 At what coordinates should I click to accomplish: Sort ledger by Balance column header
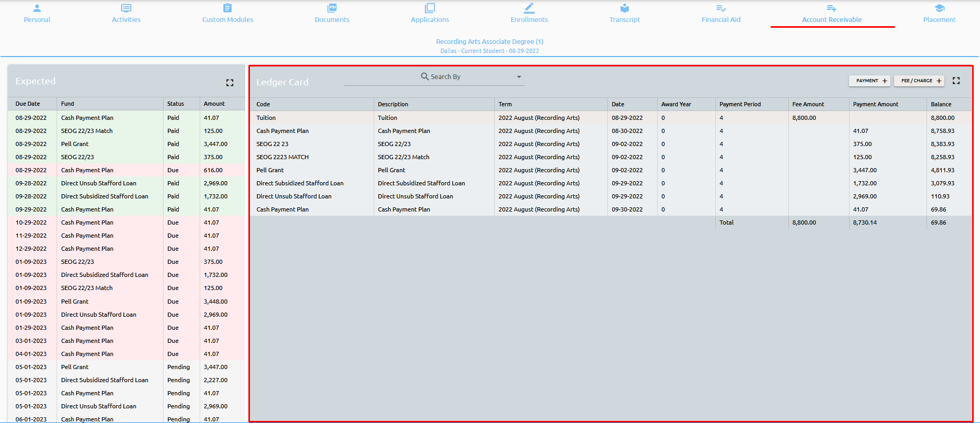(x=941, y=104)
